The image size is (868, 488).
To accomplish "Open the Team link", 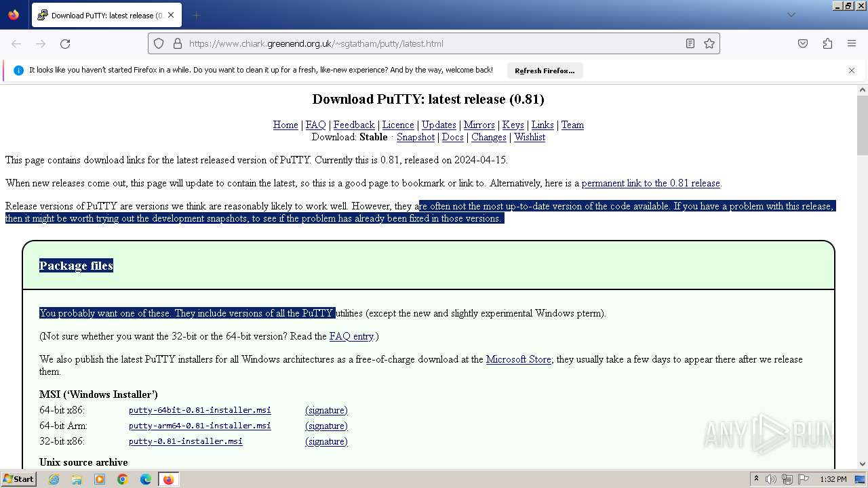I will [572, 125].
